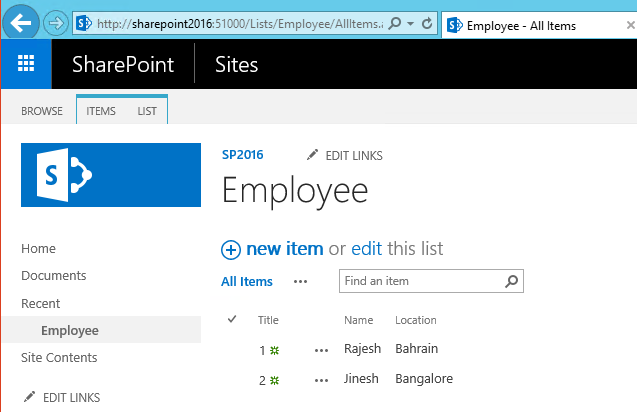Open the SharePoint app launcher grid
The width and height of the screenshot is (637, 412).
(x=26, y=65)
